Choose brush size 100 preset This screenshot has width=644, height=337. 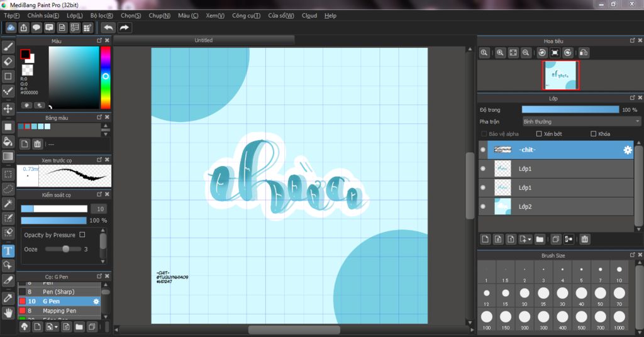[x=487, y=319]
